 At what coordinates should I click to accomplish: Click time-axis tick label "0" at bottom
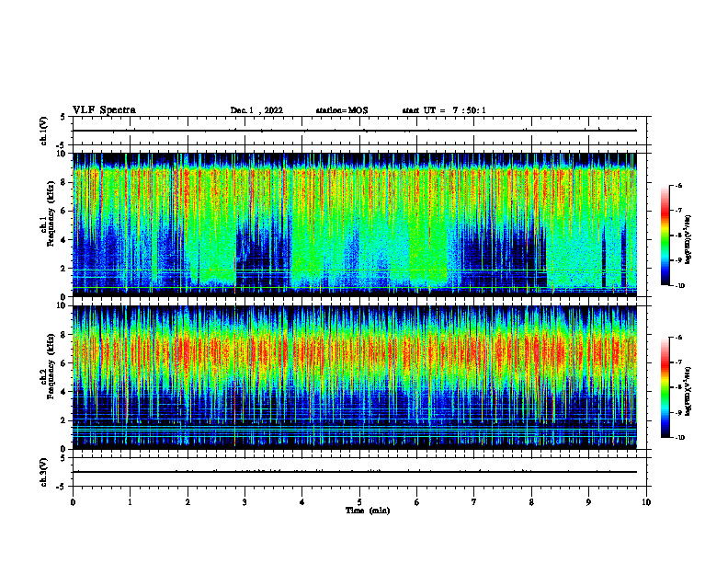[73, 502]
